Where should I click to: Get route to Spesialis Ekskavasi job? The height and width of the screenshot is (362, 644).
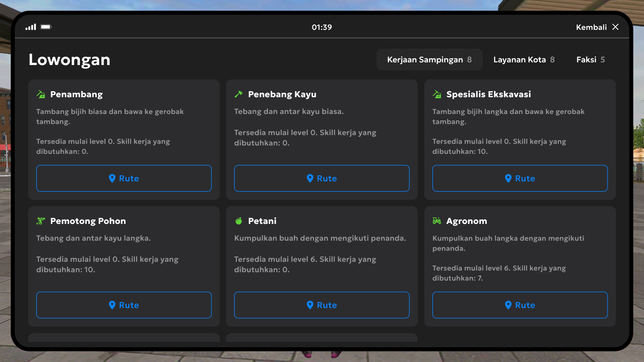point(520,178)
